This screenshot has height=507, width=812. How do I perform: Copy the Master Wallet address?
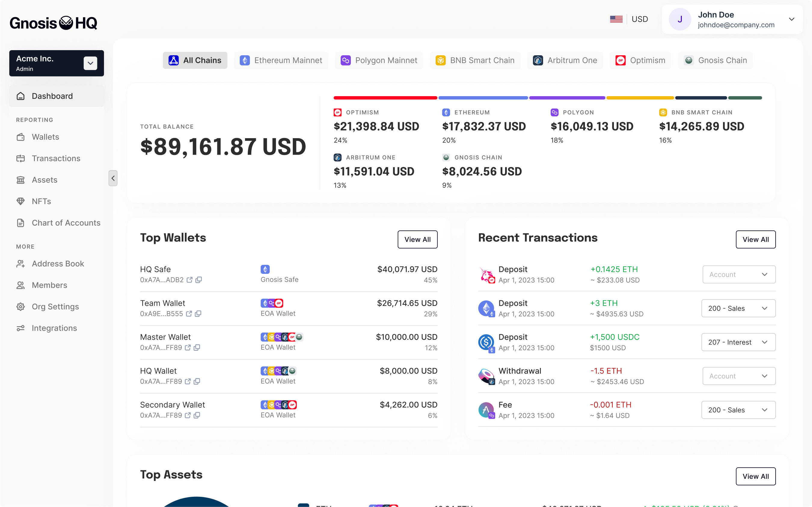[197, 348]
